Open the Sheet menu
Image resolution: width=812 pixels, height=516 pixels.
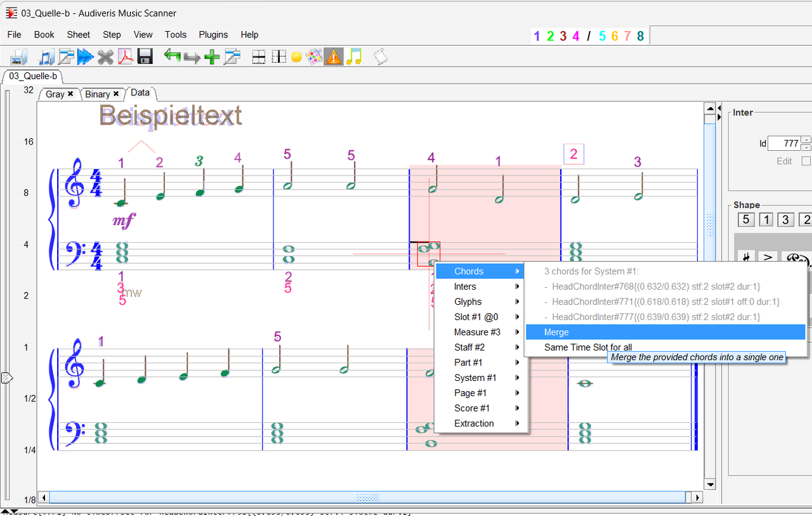[79, 35]
